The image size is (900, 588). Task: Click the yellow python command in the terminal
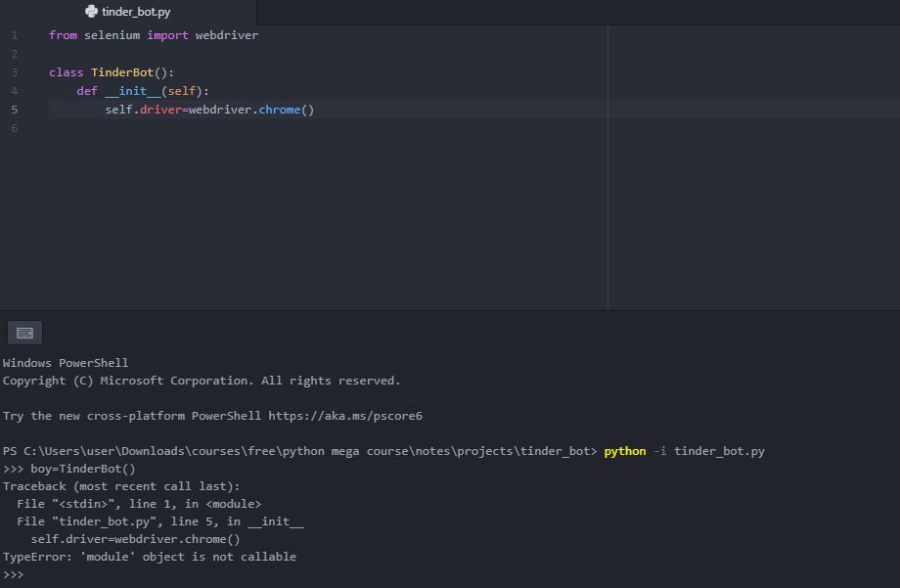pyautogui.click(x=625, y=451)
